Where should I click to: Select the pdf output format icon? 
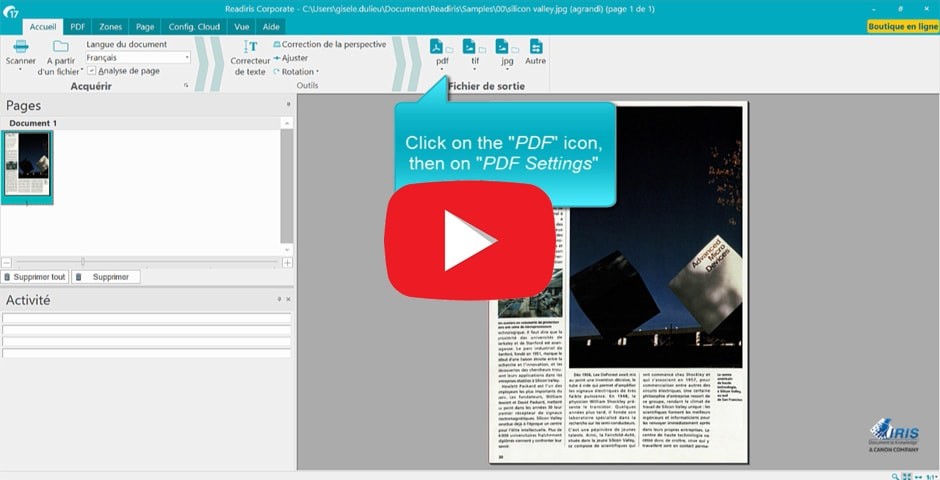[436, 47]
